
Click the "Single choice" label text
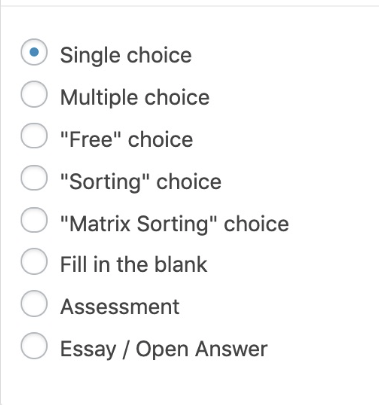(x=126, y=55)
